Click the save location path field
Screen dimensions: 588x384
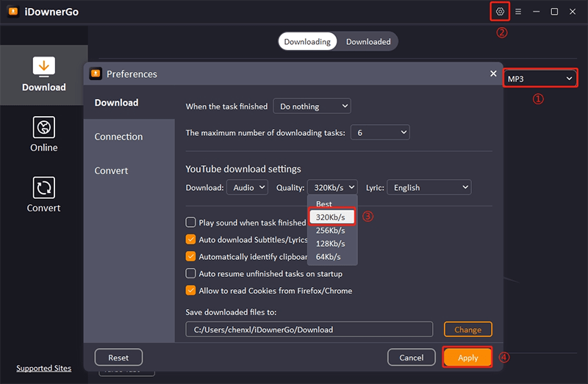(309, 330)
